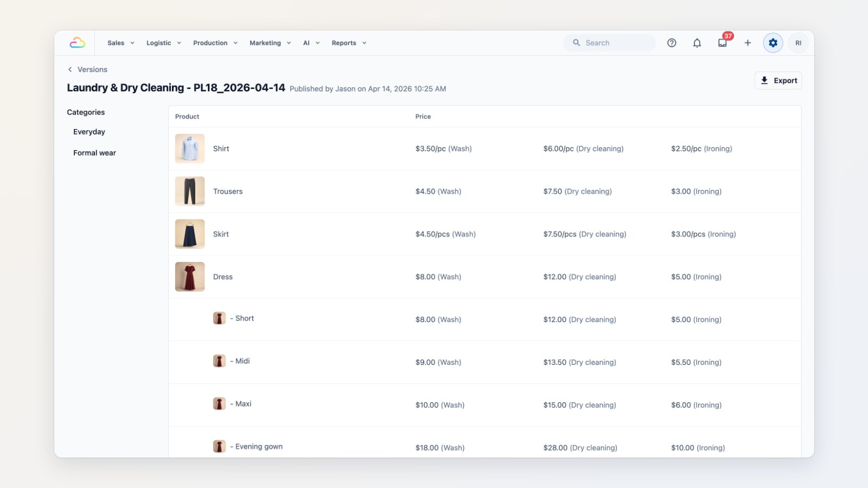Click the Categories heading

coord(86,112)
